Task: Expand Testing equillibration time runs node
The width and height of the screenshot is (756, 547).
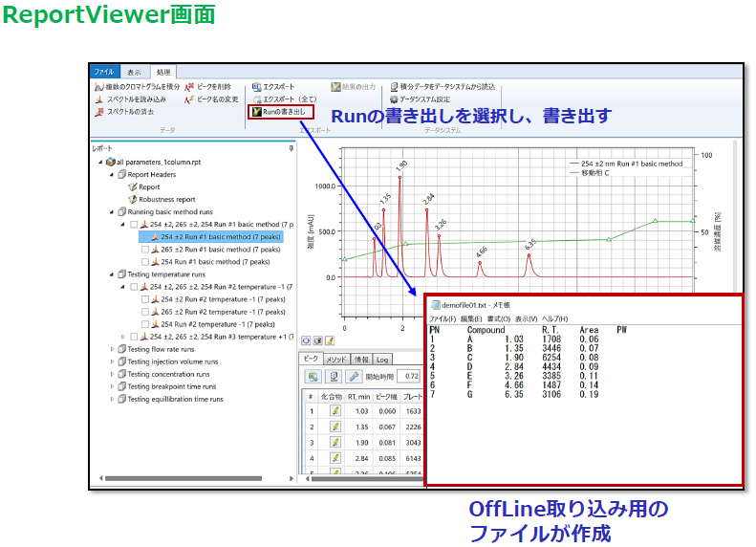Action: 112,400
